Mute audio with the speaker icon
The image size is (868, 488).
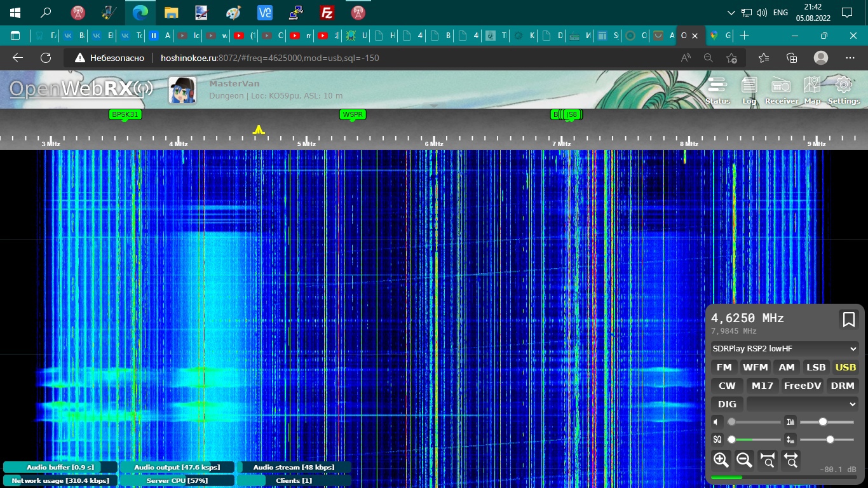[717, 422]
